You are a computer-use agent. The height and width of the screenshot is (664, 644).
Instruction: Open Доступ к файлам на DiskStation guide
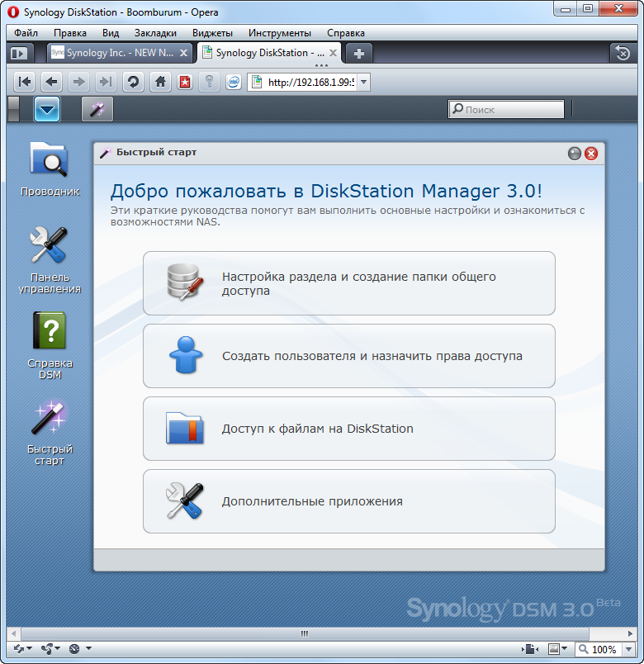pyautogui.click(x=349, y=429)
